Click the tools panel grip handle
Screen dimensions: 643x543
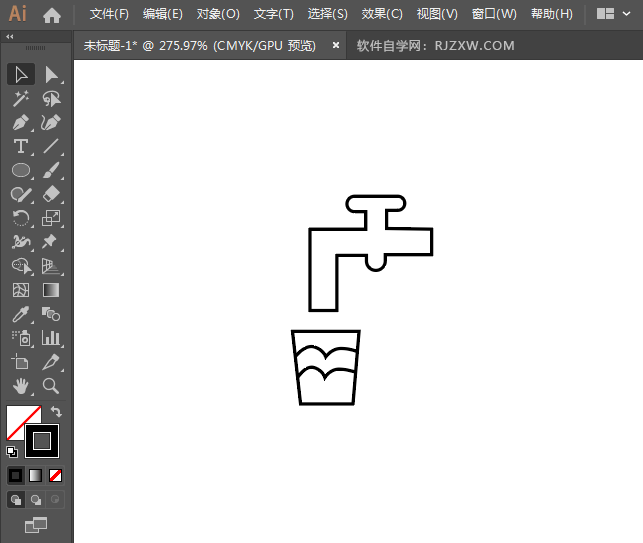pyautogui.click(x=35, y=48)
